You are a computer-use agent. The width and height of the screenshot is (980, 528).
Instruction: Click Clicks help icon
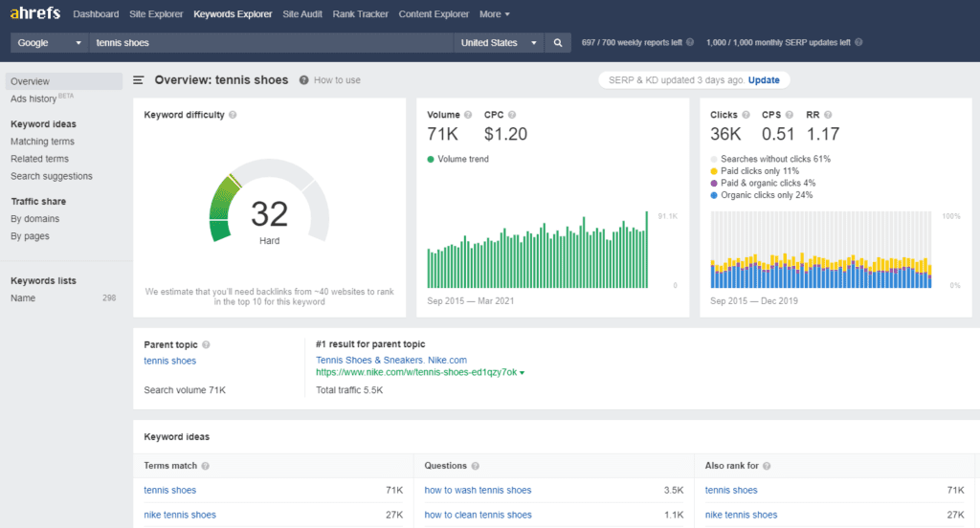pos(746,115)
